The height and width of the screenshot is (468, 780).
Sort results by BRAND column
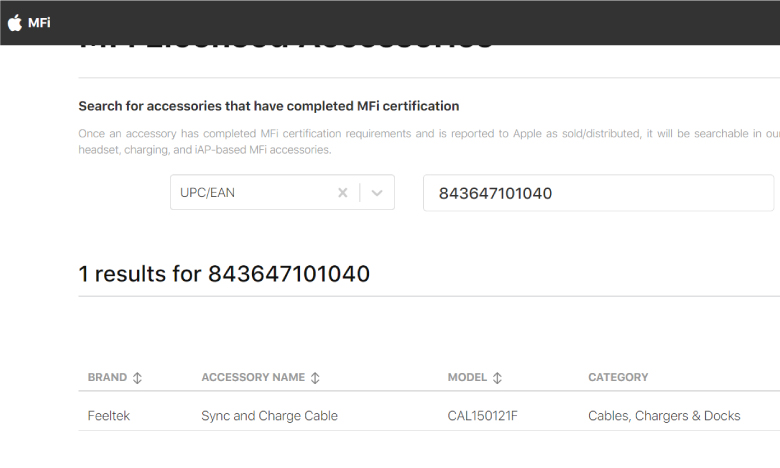tap(115, 377)
